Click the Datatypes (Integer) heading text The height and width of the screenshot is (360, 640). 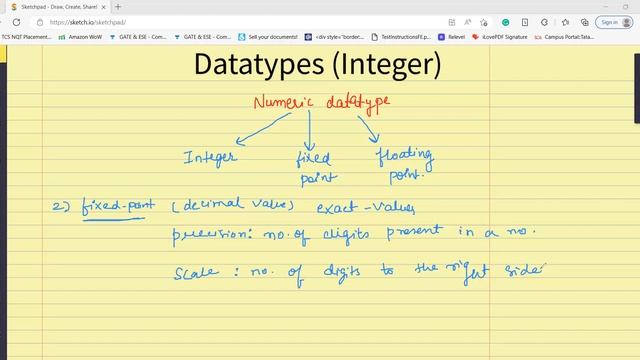tap(318, 64)
